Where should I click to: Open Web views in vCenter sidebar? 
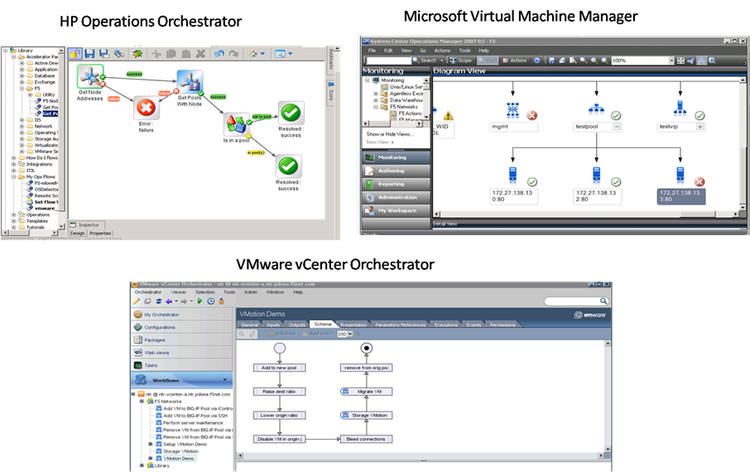(x=182, y=352)
